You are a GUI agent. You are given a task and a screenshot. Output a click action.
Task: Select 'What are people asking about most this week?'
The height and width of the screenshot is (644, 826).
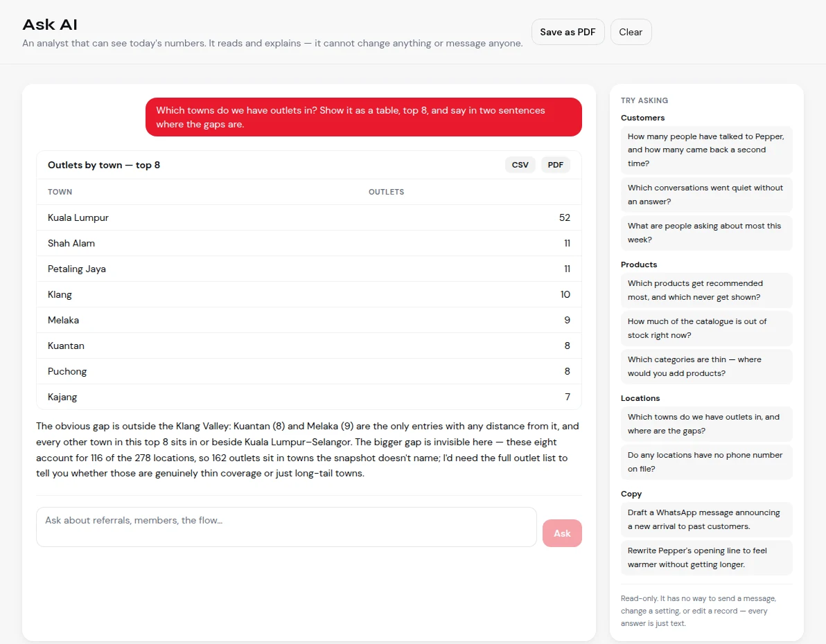706,233
